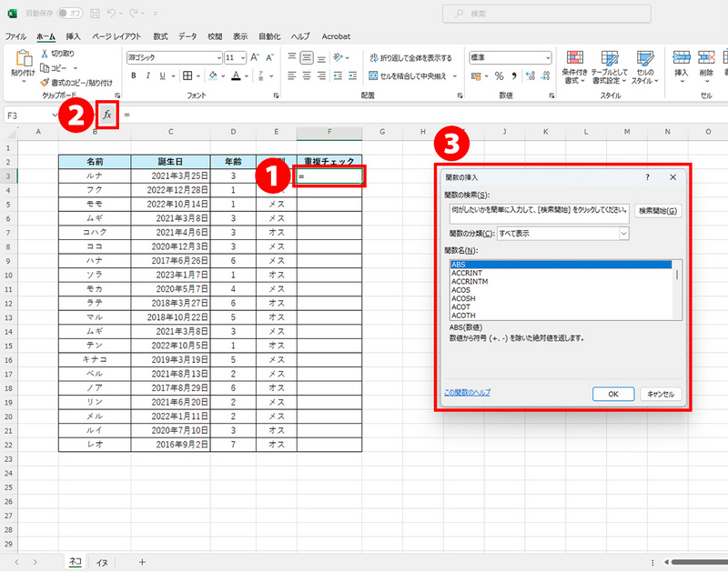Image resolution: width=728 pixels, height=572 pixels.
Task: Select ACCRINT in the function list
Action: click(467, 273)
